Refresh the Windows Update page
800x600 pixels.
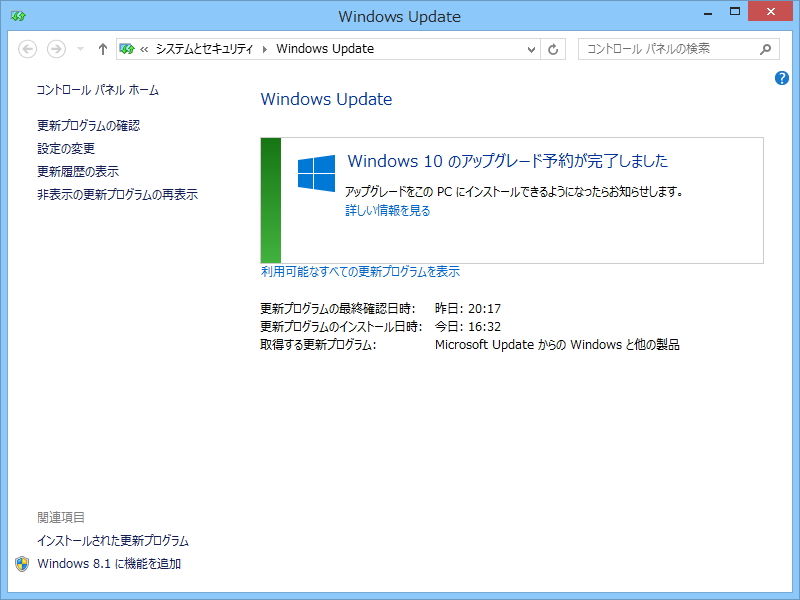(553, 49)
